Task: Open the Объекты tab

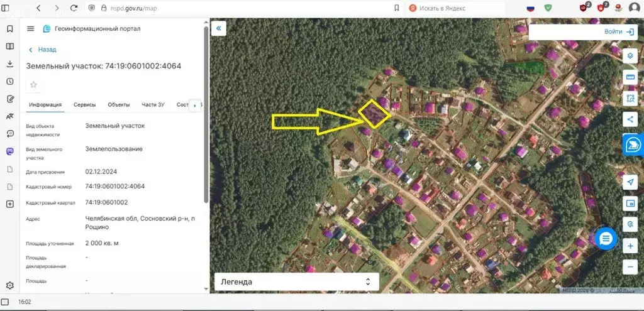Action: [x=118, y=105]
